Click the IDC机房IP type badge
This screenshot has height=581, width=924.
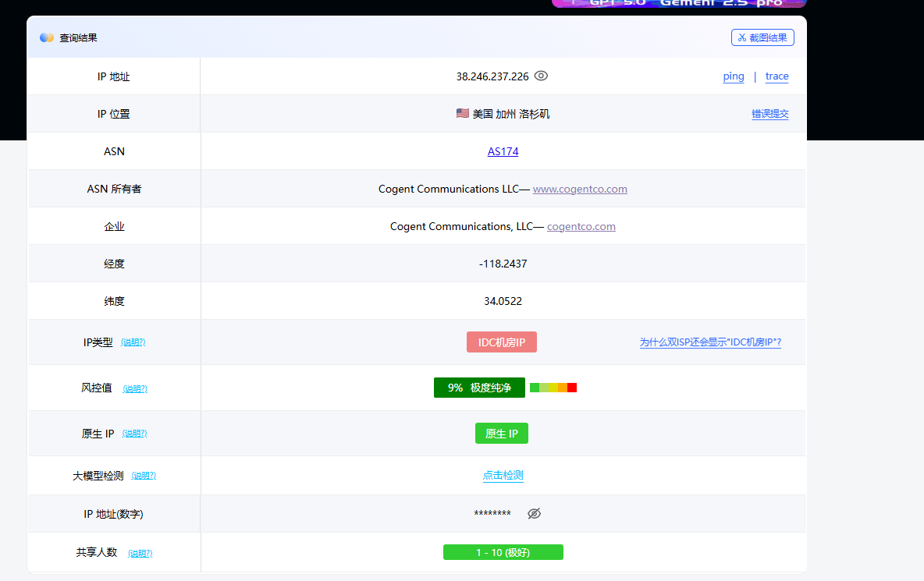point(502,342)
